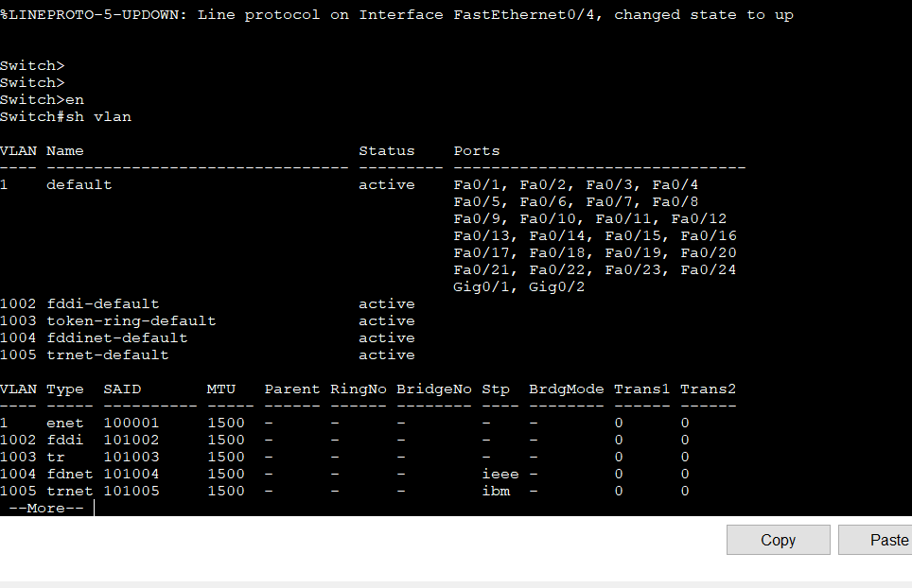This screenshot has width=912, height=588.
Task: Click the Paste button
Action: coord(875,540)
